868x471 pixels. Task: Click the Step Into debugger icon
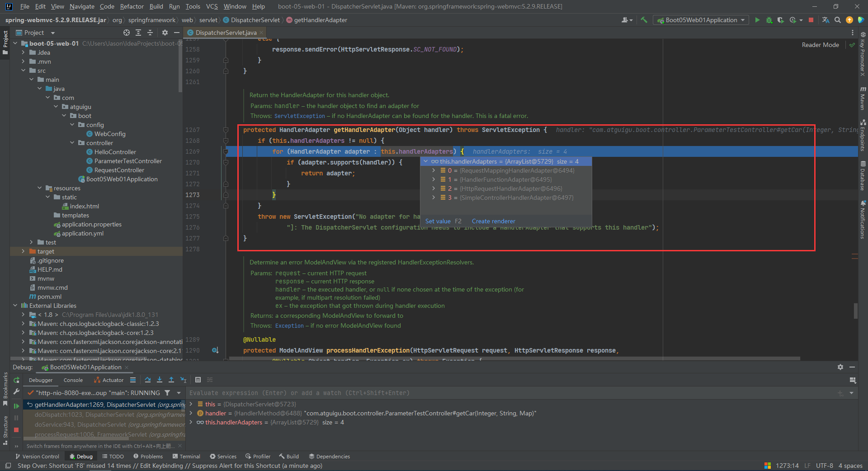coord(160,380)
